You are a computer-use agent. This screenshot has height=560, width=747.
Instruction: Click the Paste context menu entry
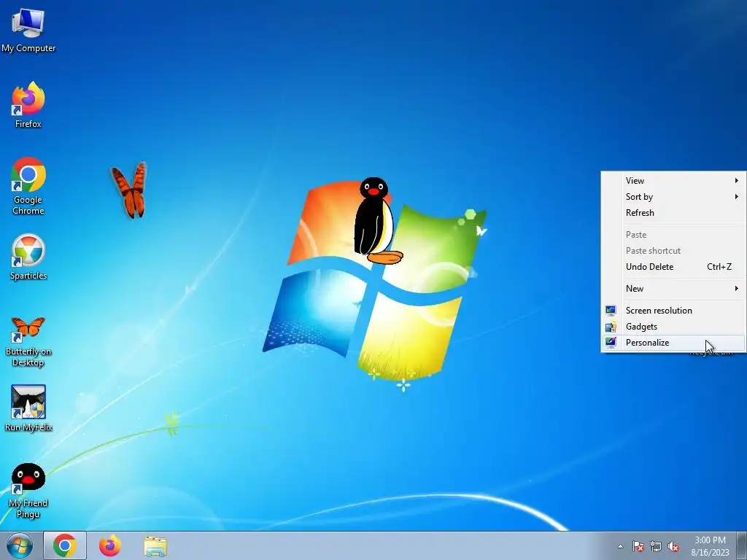coord(673,235)
